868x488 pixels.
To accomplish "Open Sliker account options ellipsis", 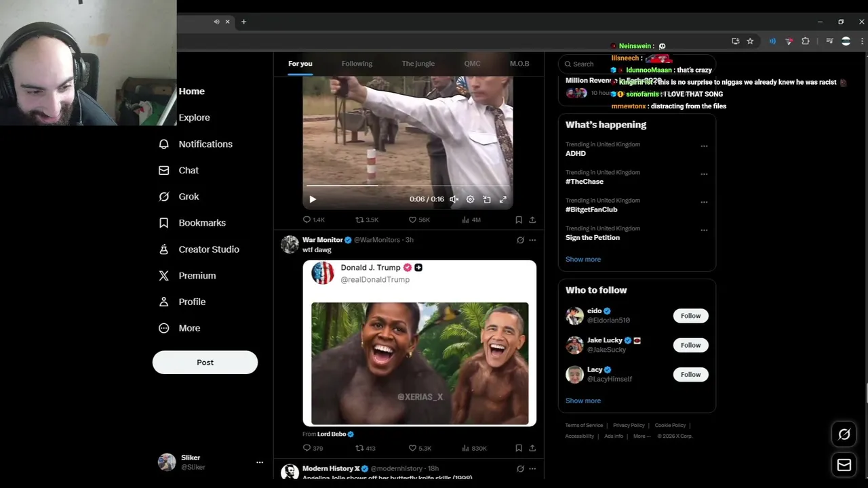I will coord(259,462).
